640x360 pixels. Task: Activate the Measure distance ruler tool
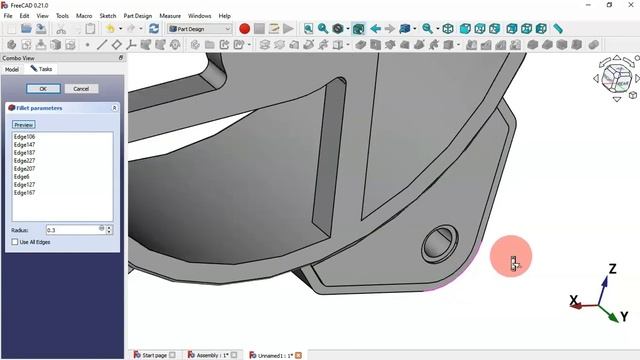coord(558,29)
